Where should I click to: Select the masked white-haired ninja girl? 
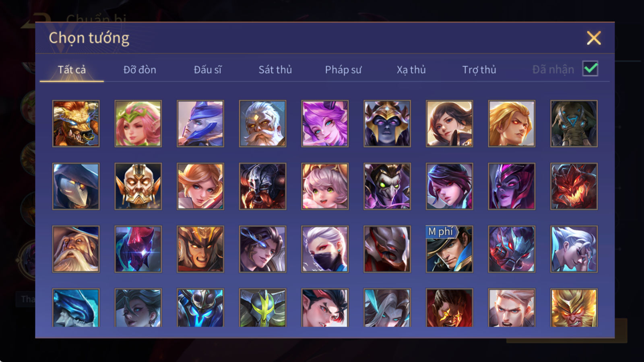(325, 249)
